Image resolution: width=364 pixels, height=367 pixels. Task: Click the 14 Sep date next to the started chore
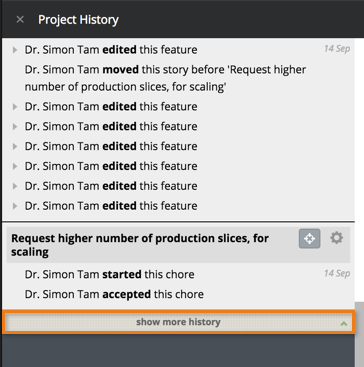coord(337,273)
